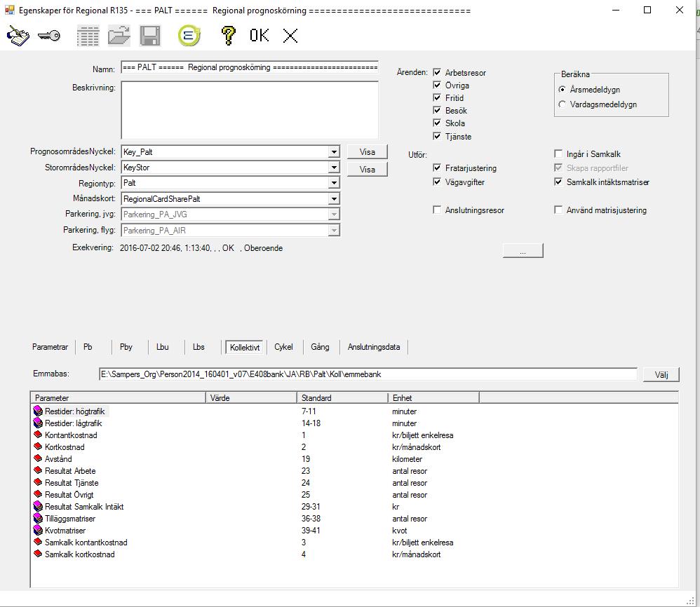
Task: Uncheck the Övriga checkbox
Action: pos(437,85)
